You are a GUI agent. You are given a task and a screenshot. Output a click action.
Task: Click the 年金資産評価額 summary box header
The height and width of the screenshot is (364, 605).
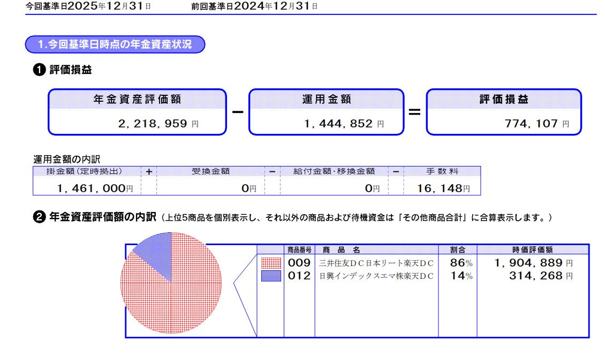tap(137, 100)
